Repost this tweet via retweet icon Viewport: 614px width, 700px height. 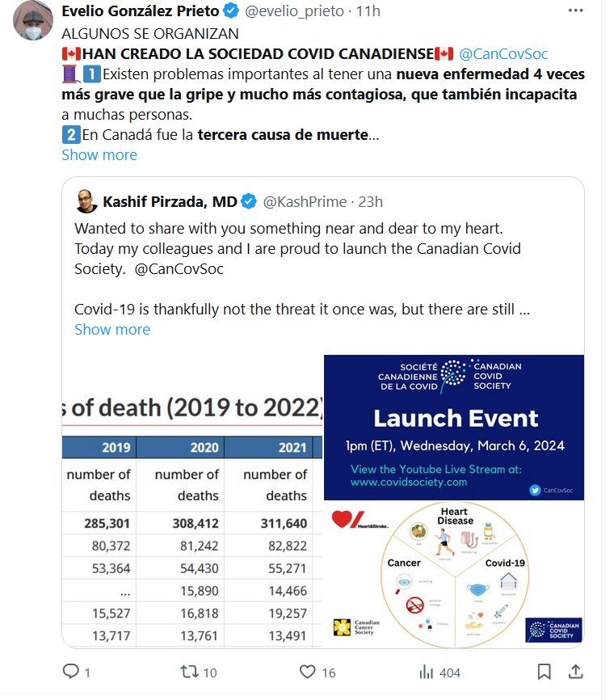coord(187,672)
